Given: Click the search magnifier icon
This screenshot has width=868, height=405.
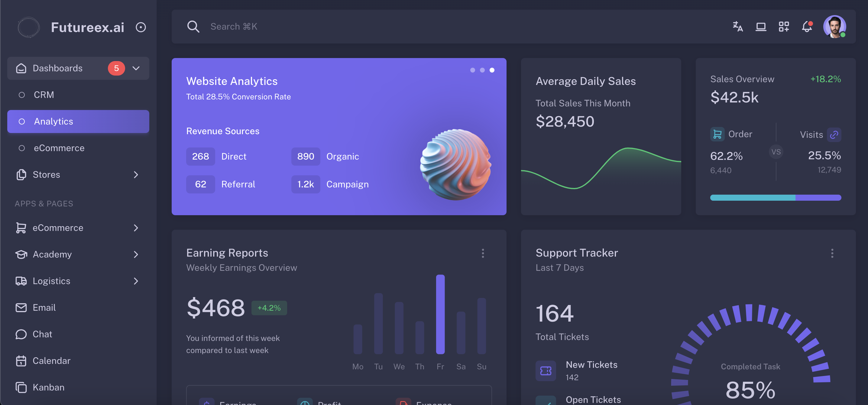Looking at the screenshot, I should [x=193, y=27].
